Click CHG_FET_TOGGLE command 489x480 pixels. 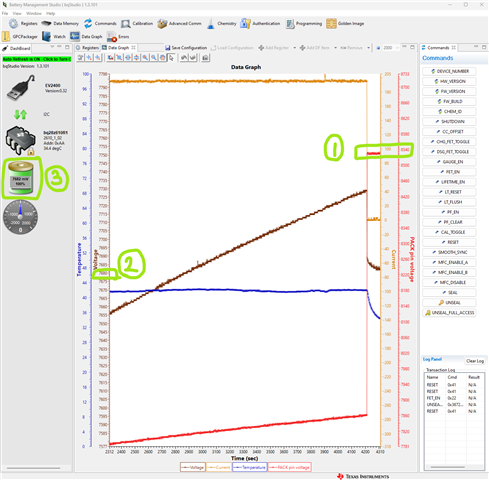click(449, 142)
